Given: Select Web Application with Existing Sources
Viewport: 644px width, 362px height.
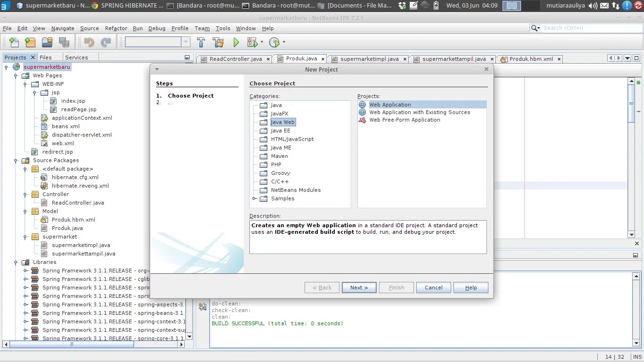Looking at the screenshot, I should pos(420,112).
